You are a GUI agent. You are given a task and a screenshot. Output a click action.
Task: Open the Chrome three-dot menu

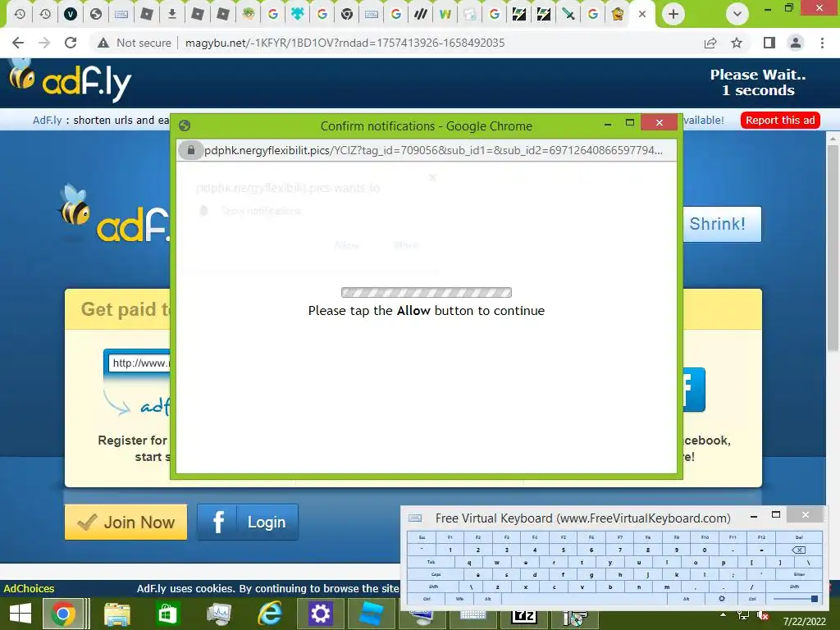click(822, 43)
